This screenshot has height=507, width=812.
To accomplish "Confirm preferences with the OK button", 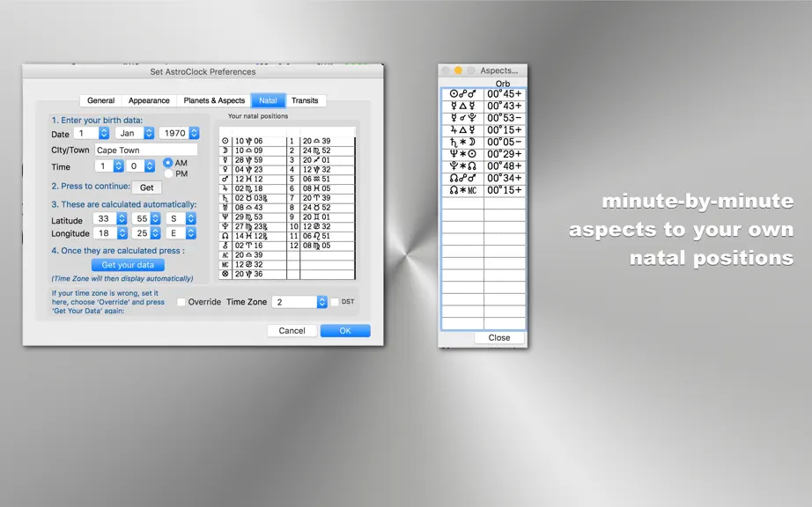I will pos(345,331).
